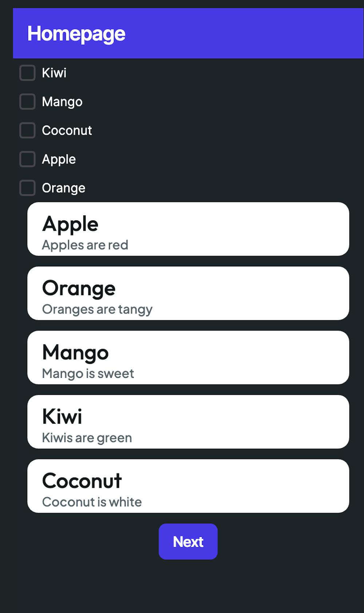Select the Orange card heading
Viewport: 364px width, 613px height.
point(79,288)
